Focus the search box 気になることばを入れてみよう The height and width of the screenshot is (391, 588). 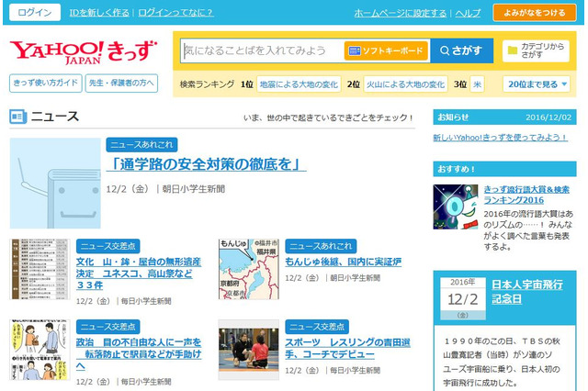point(262,50)
